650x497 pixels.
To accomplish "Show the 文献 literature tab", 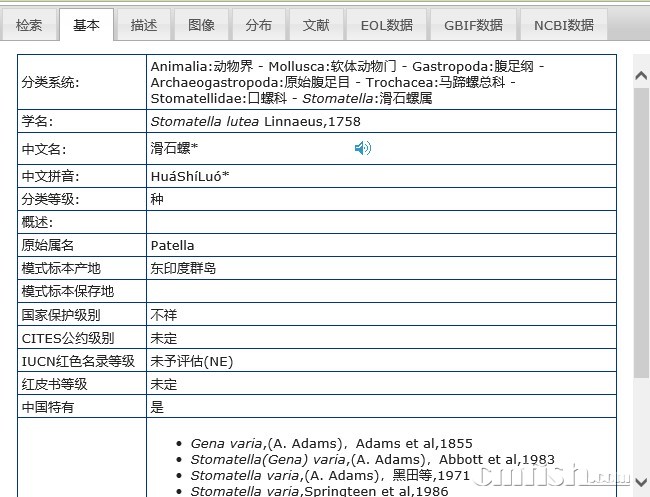I will pos(316,26).
